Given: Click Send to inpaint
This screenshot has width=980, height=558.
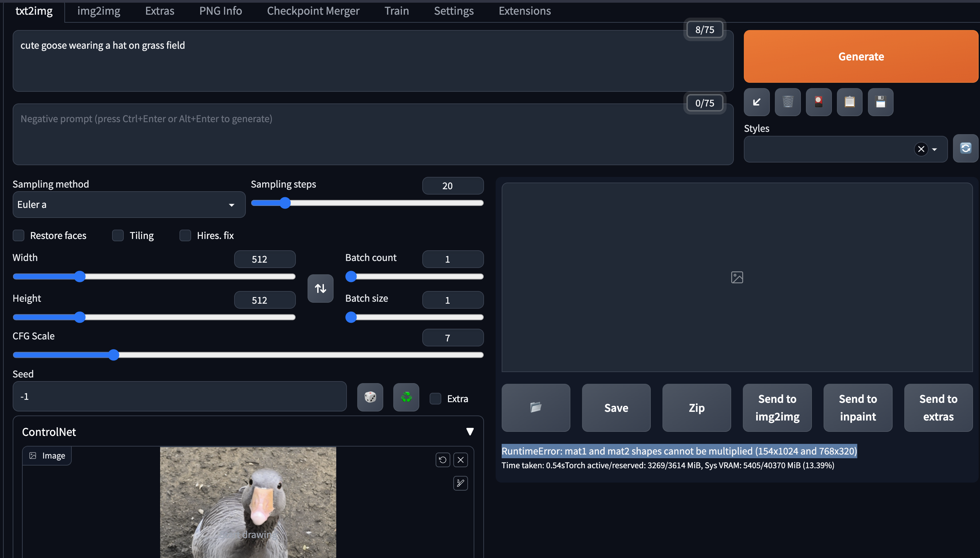Looking at the screenshot, I should click(858, 407).
